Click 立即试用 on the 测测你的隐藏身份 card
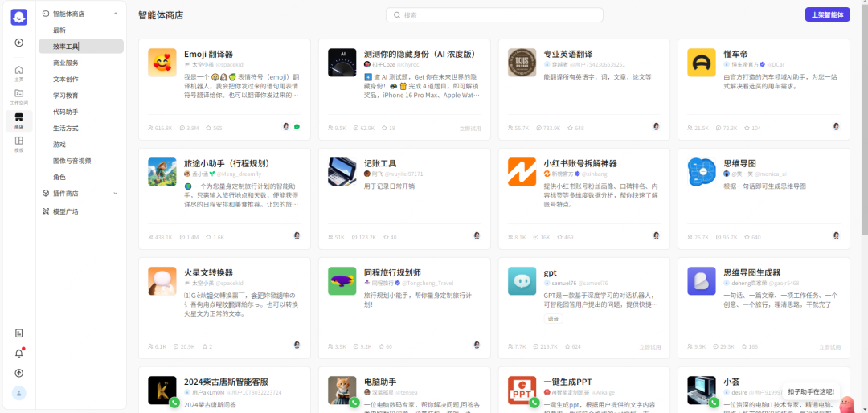Viewport: 868px width, 413px height. coord(470,128)
